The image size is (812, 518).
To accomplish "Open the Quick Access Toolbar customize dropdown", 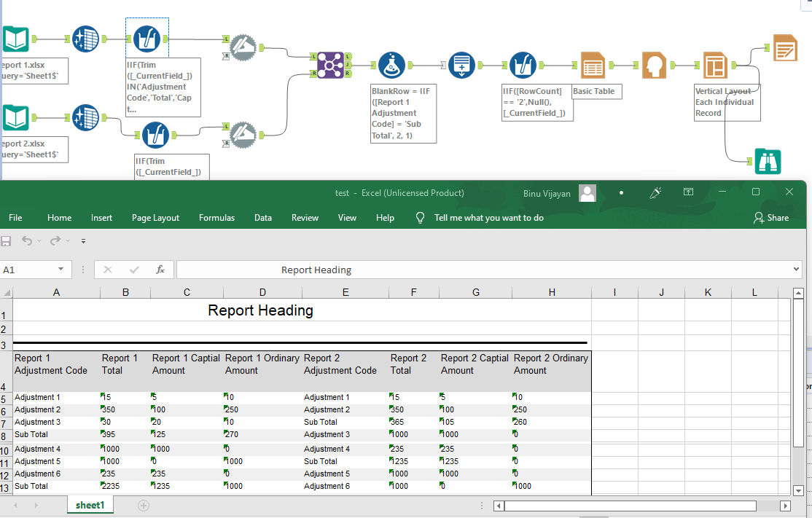I will point(82,240).
